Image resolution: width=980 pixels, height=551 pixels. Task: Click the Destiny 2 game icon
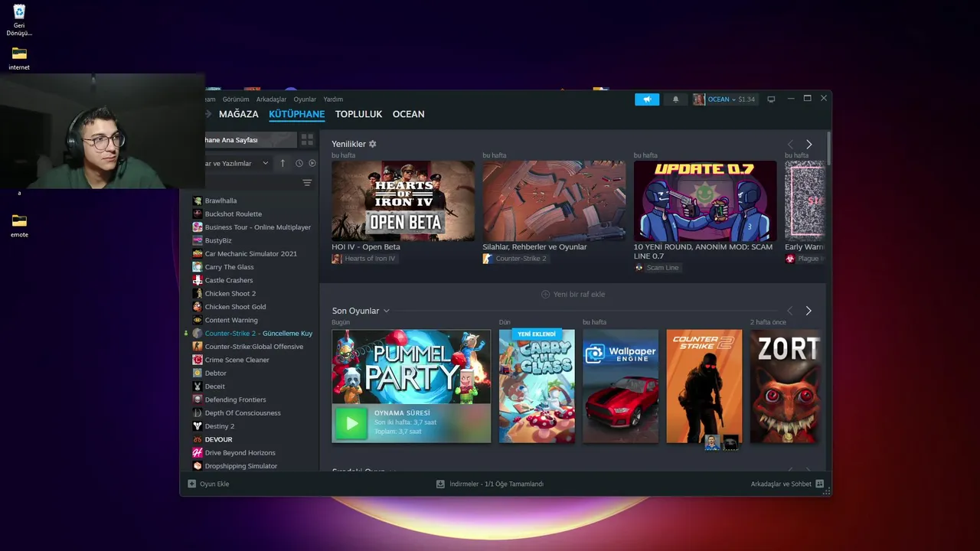tap(198, 426)
